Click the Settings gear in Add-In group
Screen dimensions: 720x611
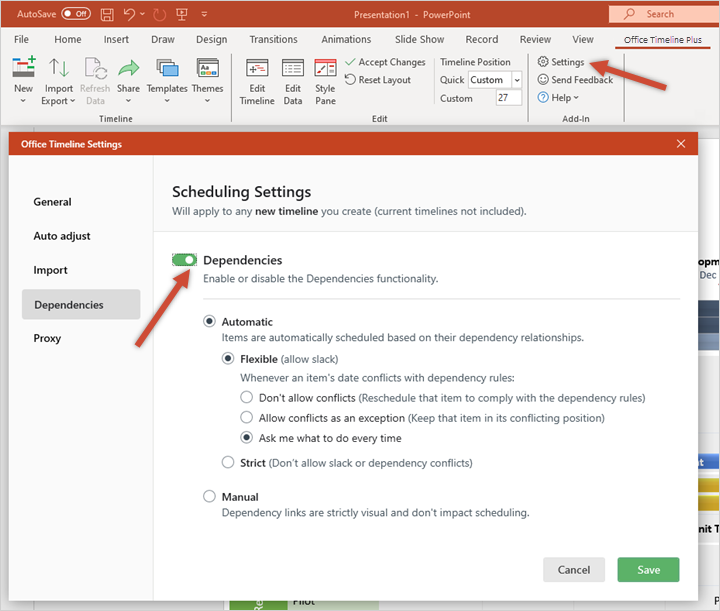coord(544,62)
